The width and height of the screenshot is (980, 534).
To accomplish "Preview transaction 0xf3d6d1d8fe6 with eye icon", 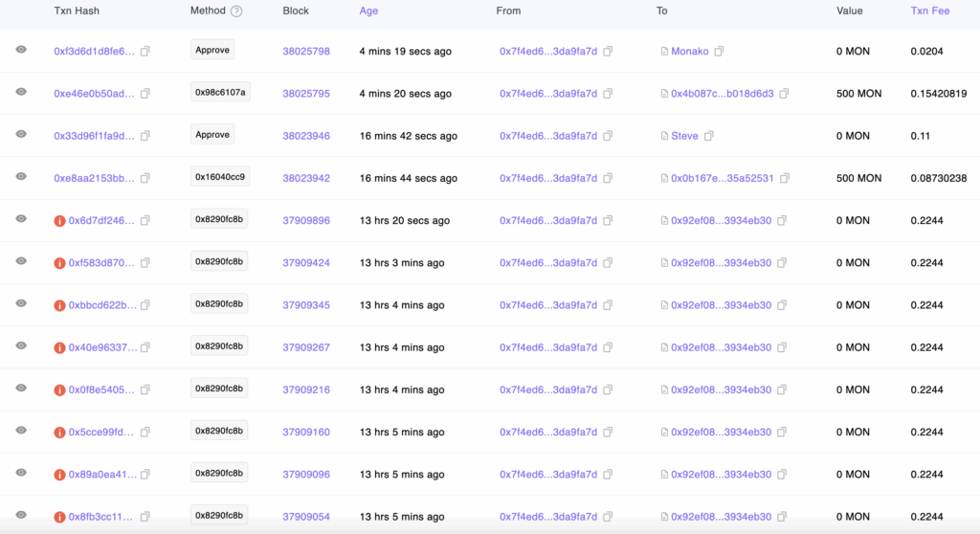I will 21,50.
